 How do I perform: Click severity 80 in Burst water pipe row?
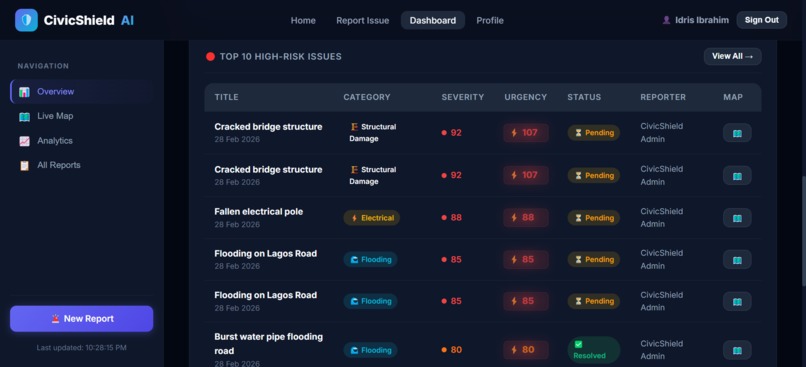pyautogui.click(x=452, y=350)
